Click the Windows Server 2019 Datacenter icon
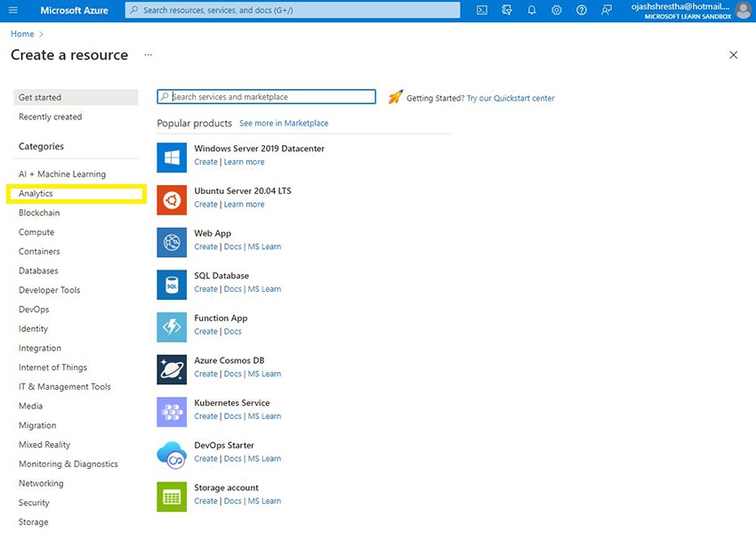The height and width of the screenshot is (533, 756). click(172, 157)
